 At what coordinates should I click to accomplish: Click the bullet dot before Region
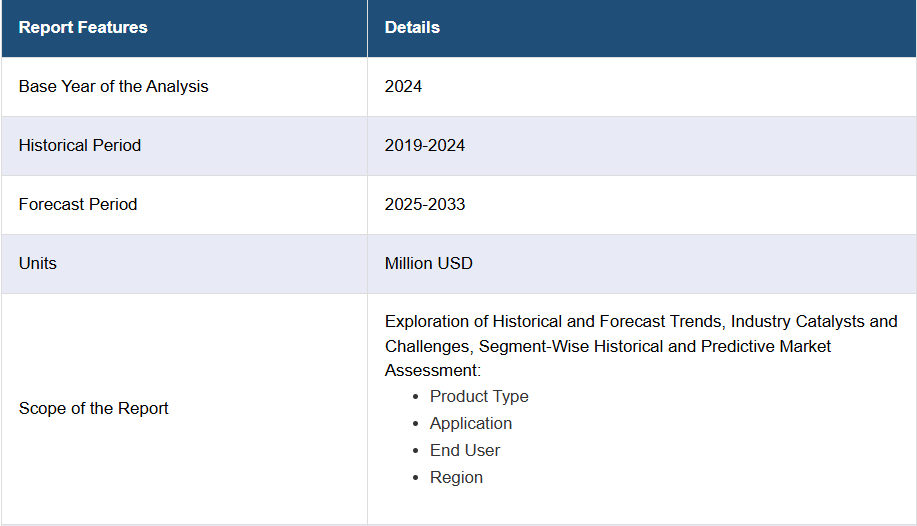click(416, 478)
